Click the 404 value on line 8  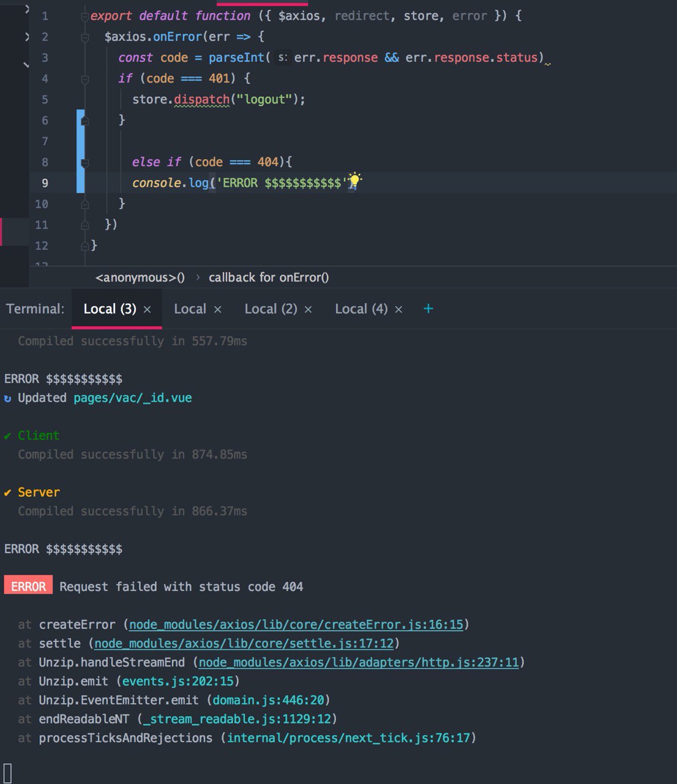click(267, 162)
